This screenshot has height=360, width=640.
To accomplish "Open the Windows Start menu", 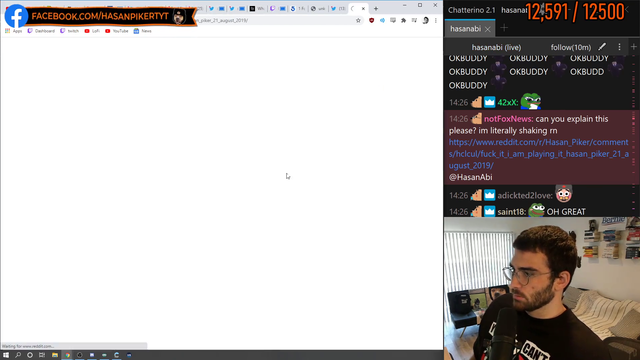I will 6,355.
